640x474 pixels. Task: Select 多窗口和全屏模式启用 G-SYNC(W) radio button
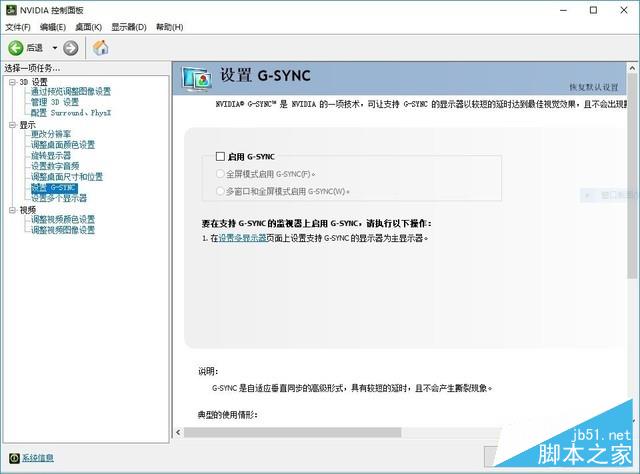(220, 191)
